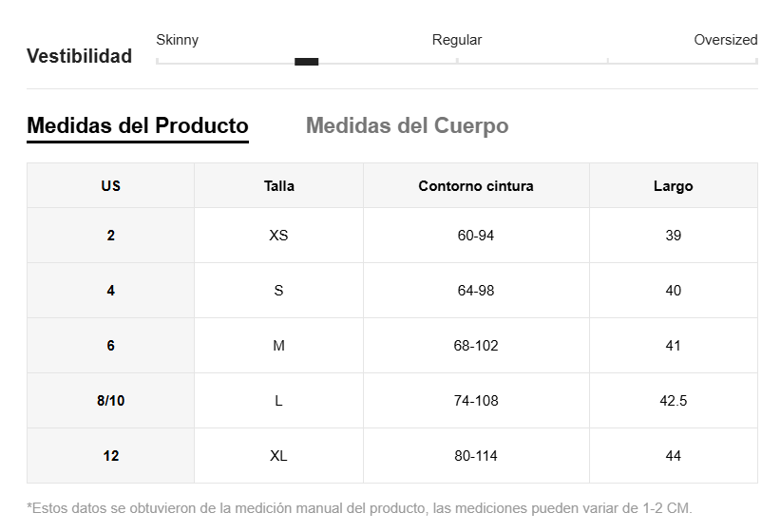Select the M size cell

tap(278, 346)
